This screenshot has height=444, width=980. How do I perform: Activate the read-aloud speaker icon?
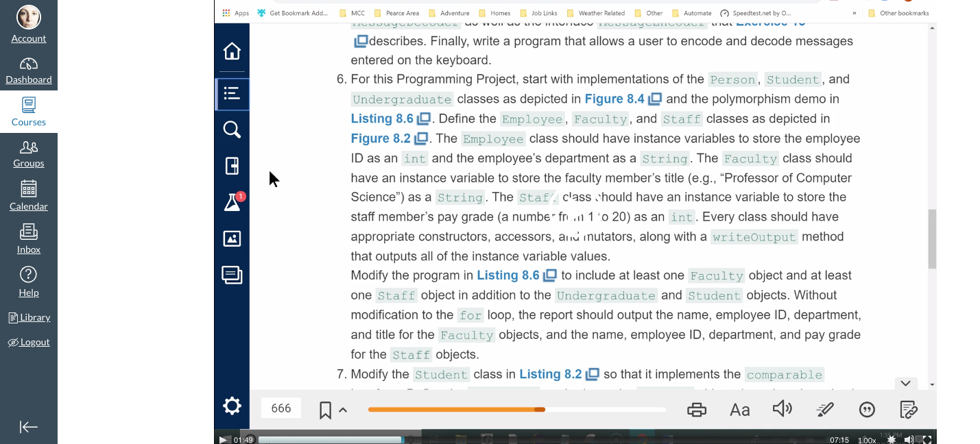point(782,409)
